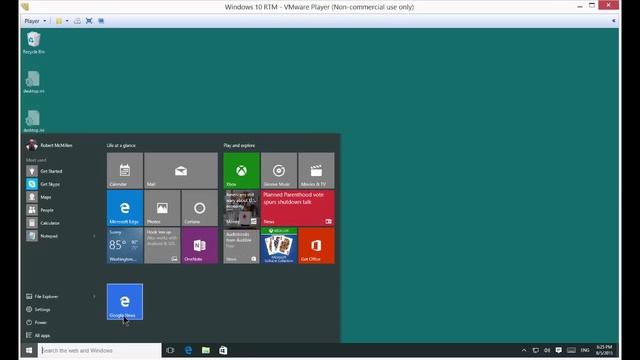Image resolution: width=640 pixels, height=360 pixels.
Task: Open the Store from the taskbar
Action: 223,350
